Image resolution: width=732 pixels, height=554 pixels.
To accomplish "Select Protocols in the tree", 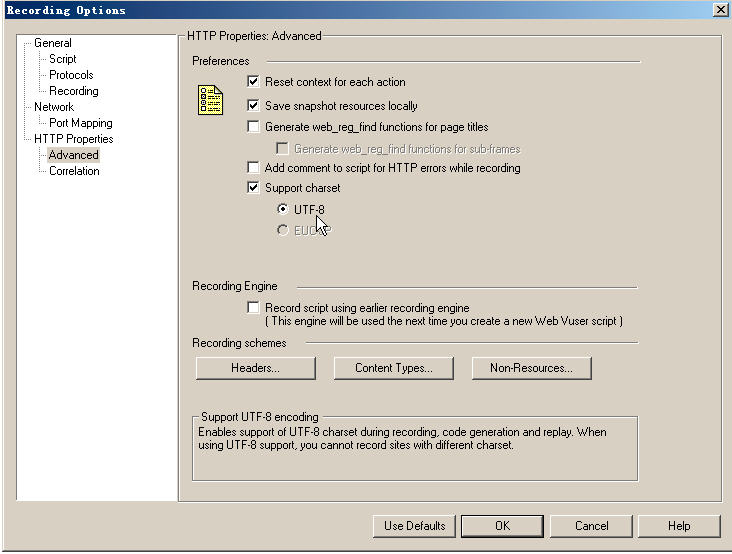I will click(x=71, y=75).
